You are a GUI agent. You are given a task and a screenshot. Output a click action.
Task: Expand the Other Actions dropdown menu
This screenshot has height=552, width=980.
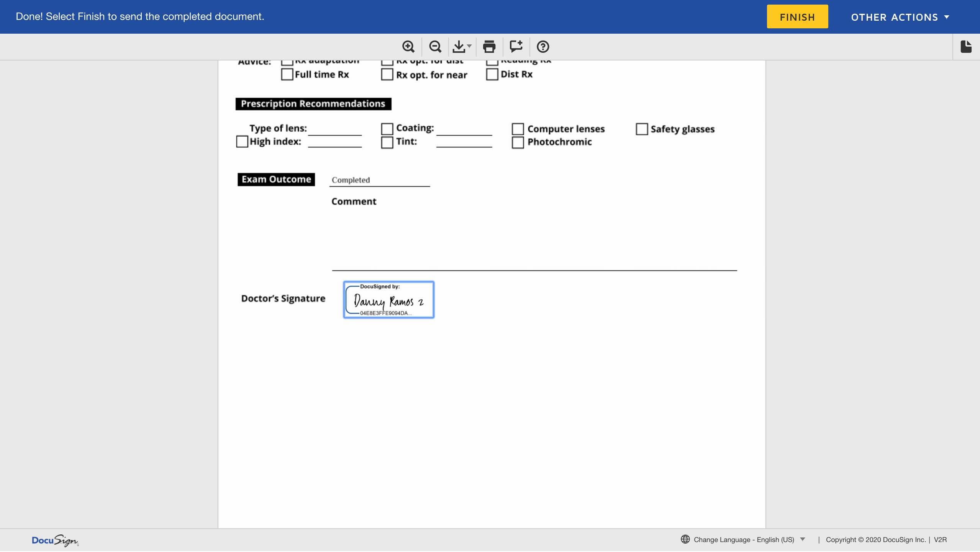(x=900, y=17)
